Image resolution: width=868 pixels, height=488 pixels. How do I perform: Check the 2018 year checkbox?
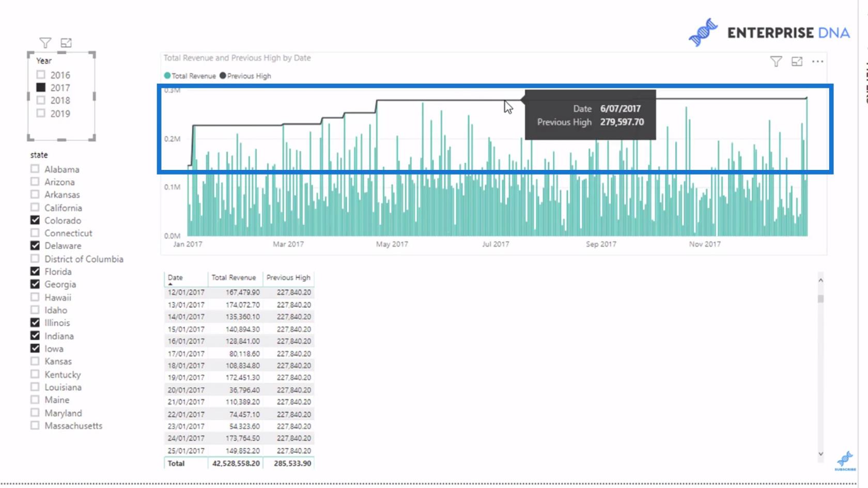pyautogui.click(x=41, y=100)
